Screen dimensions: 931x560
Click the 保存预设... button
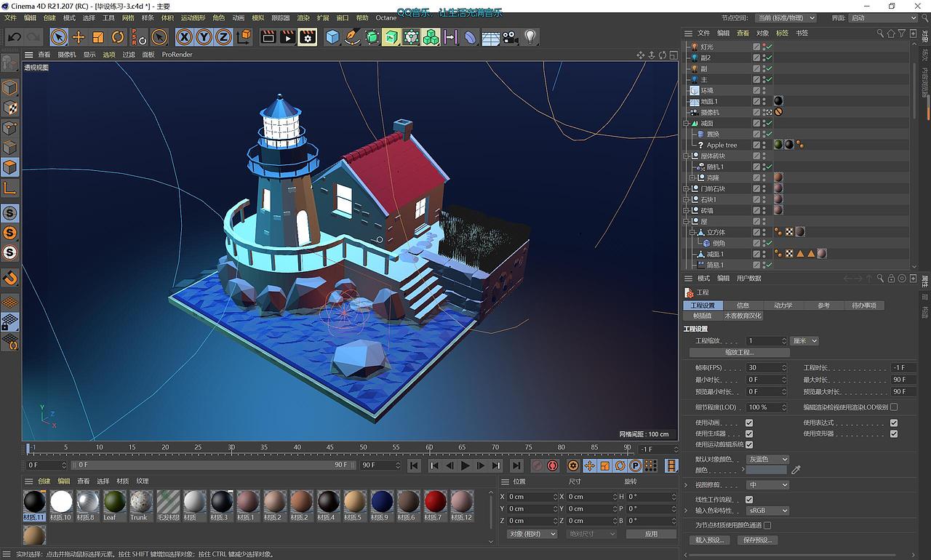pos(758,540)
